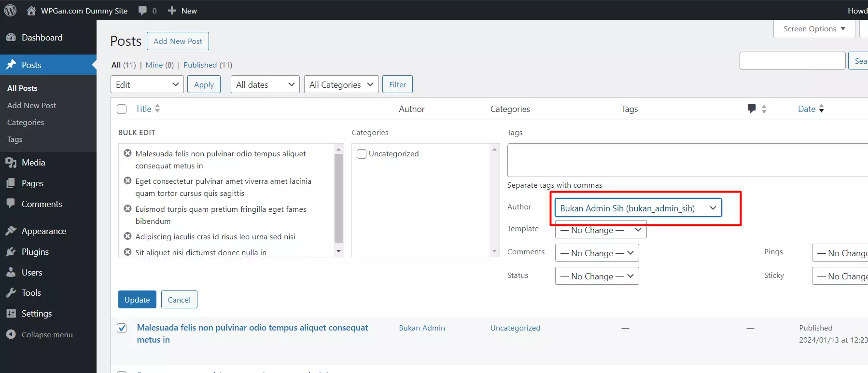The image size is (868, 373).
Task: Click Date column sort arrow
Action: (x=822, y=109)
